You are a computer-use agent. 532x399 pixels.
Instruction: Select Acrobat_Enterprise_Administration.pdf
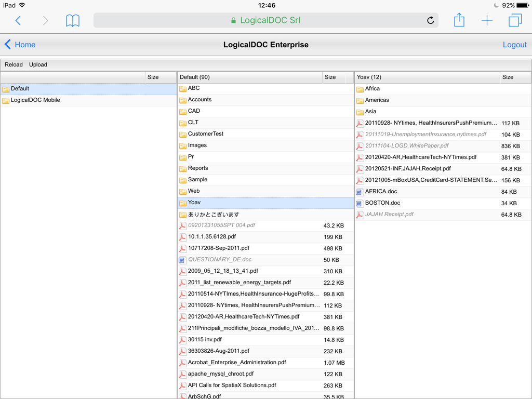coord(265,363)
